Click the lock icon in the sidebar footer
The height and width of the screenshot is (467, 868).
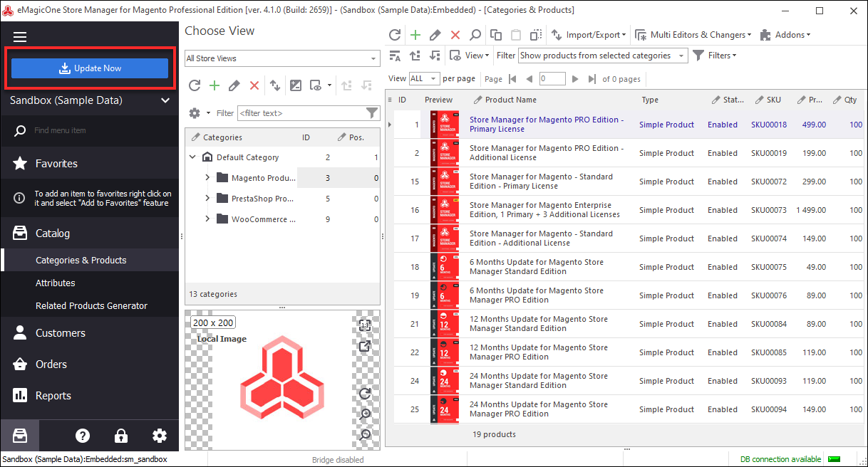coord(121,436)
